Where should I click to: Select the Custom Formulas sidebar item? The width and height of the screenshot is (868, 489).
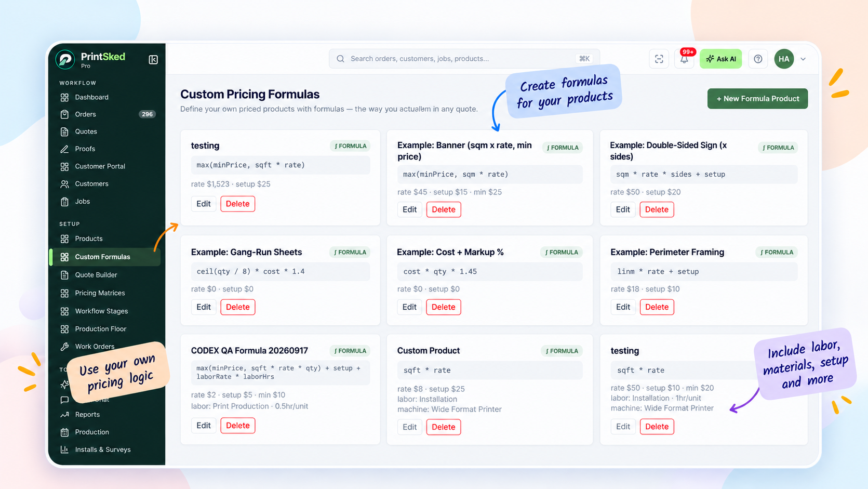tap(104, 257)
